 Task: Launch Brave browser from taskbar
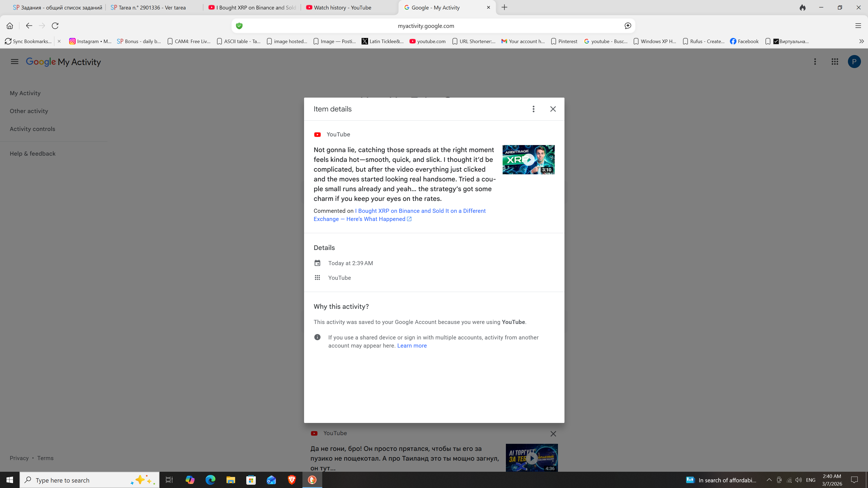click(292, 480)
